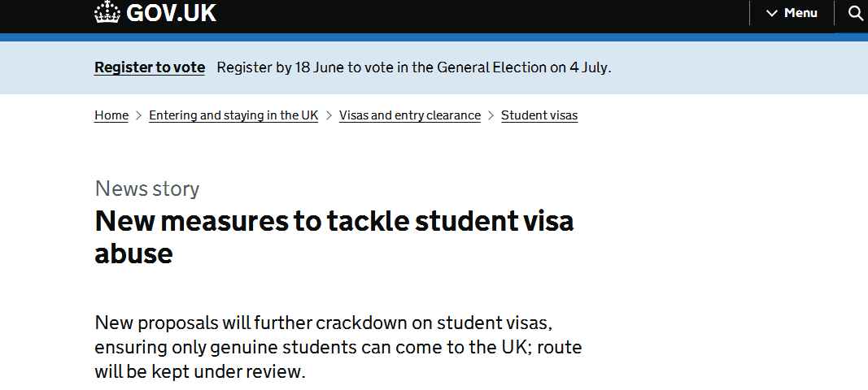Follow the Register to vote link

(x=150, y=67)
